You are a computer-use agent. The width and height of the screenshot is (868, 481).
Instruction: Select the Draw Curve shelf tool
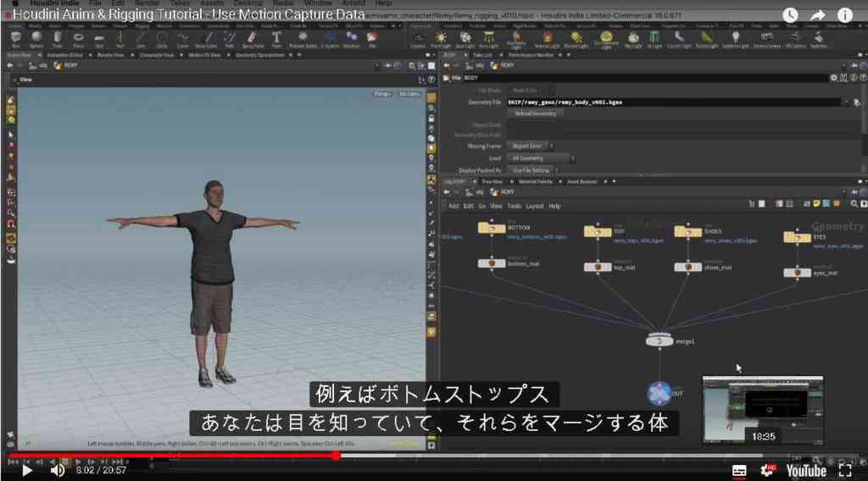point(206,38)
